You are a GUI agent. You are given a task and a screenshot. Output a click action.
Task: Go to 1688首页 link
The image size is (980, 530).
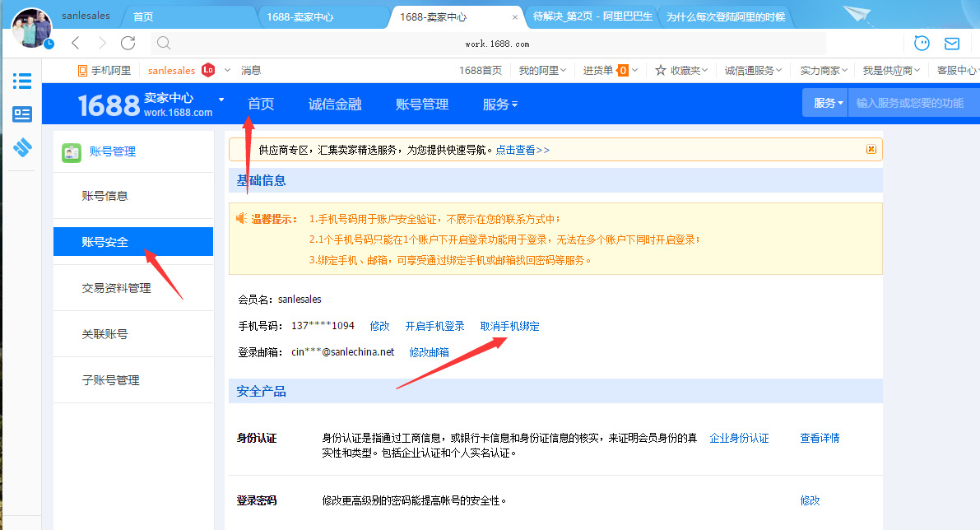480,71
